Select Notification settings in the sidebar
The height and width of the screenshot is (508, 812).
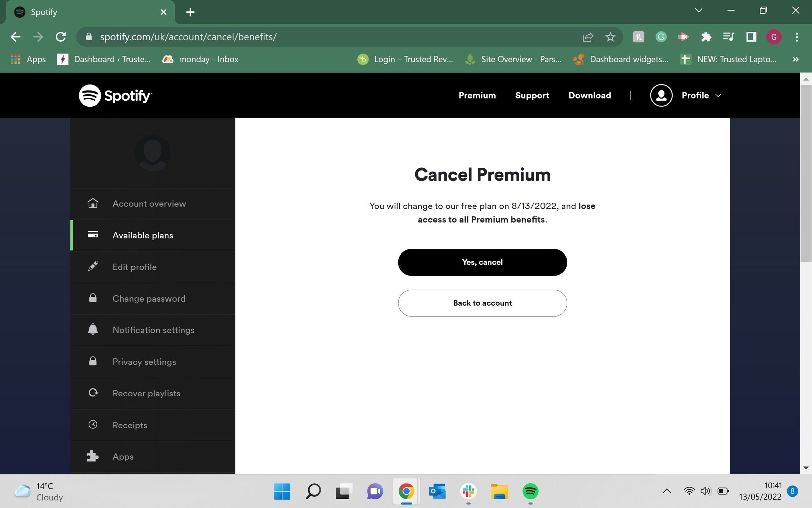coord(153,330)
